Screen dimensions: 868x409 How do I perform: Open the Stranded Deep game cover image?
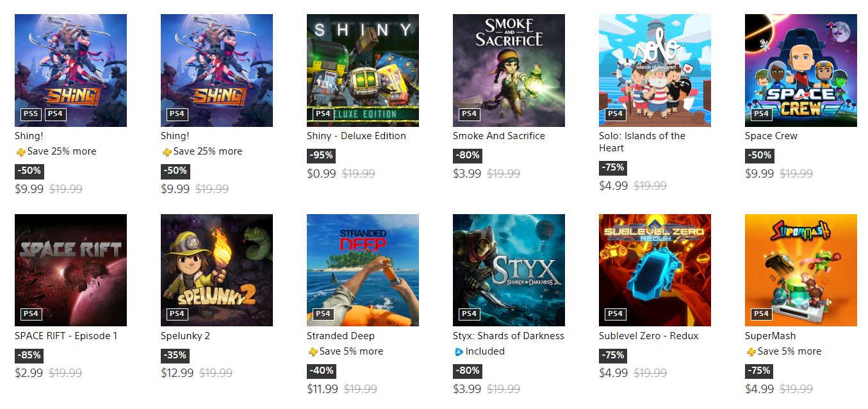coord(363,270)
